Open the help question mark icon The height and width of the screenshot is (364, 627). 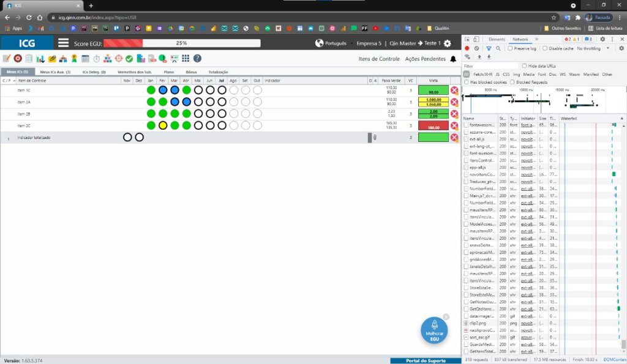(197, 58)
